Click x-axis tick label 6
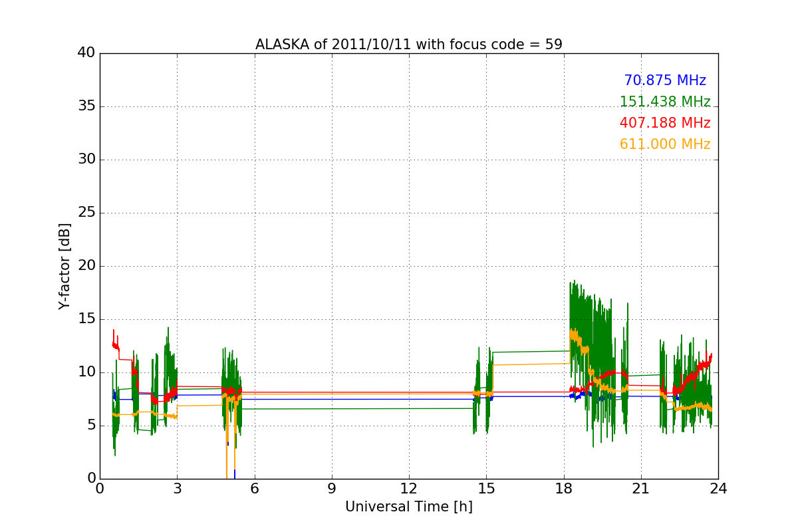The width and height of the screenshot is (798, 532). pyautogui.click(x=254, y=489)
